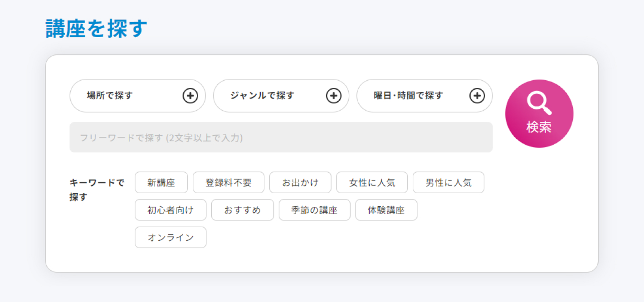Click the キーワードで探す section label
The image size is (644, 302).
point(97,190)
